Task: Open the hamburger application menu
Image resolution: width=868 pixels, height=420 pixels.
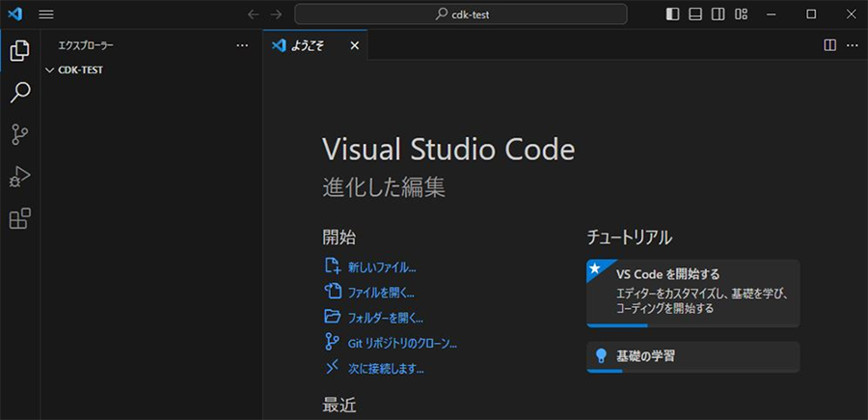Action: pyautogui.click(x=46, y=14)
